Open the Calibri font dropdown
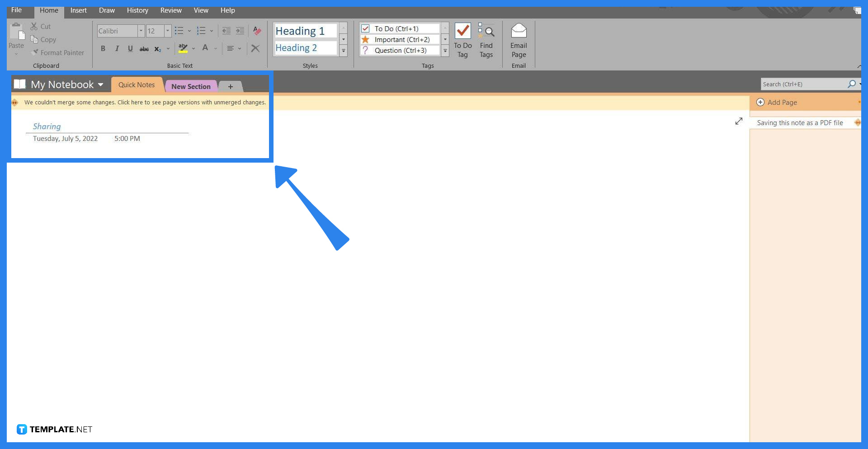Screen dimensions: 868x449 pos(141,31)
